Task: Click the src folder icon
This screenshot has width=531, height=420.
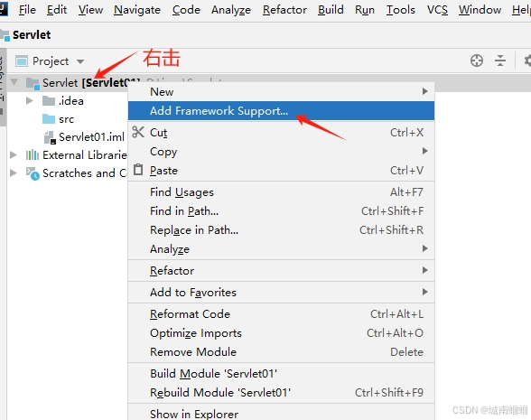Action: 49,119
